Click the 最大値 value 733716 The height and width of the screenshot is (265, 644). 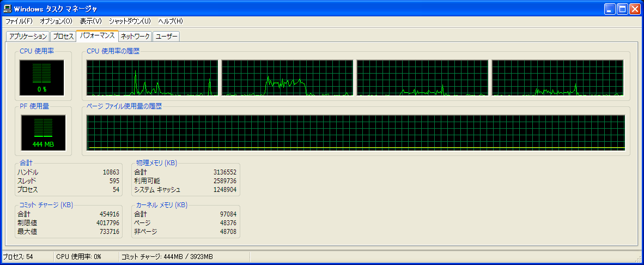(110, 232)
